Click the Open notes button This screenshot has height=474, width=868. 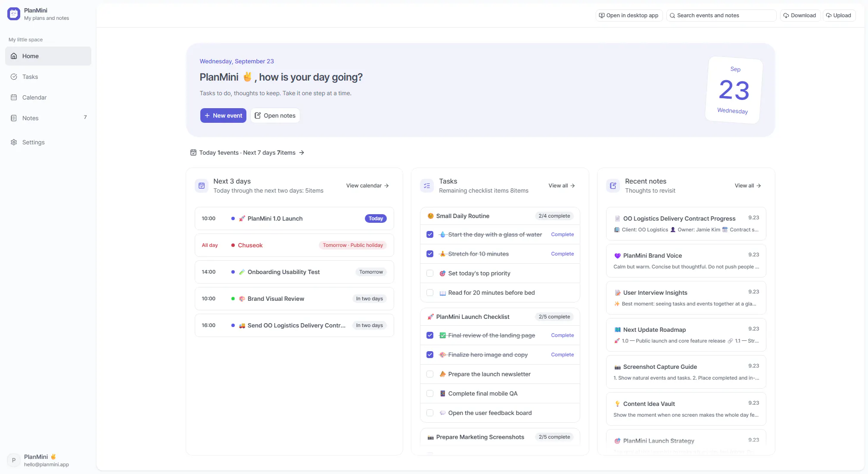pos(275,115)
